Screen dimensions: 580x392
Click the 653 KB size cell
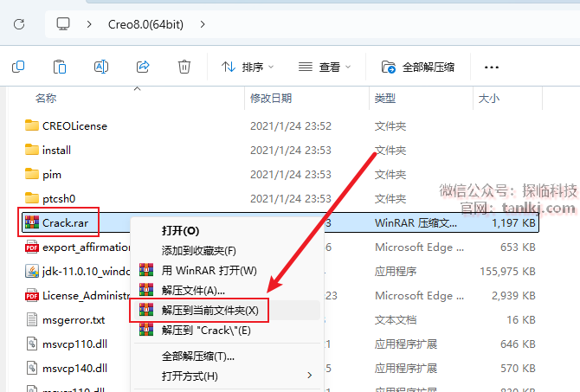tap(518, 247)
